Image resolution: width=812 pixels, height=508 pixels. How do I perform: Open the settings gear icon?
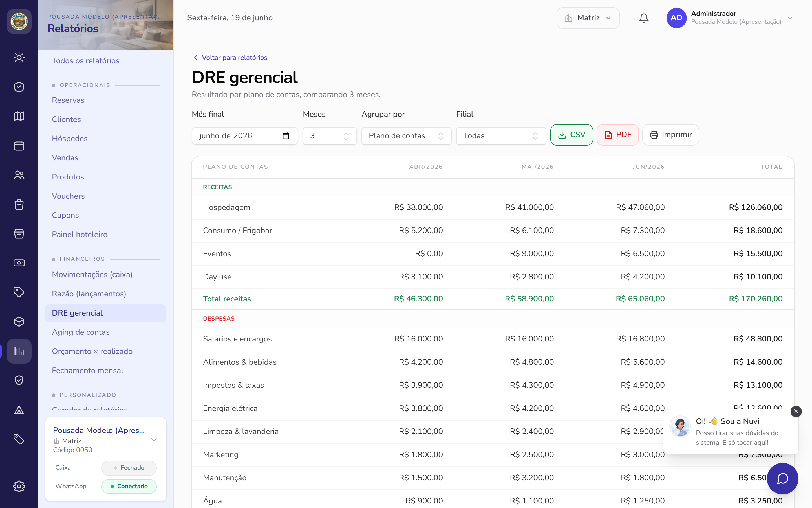point(19,486)
